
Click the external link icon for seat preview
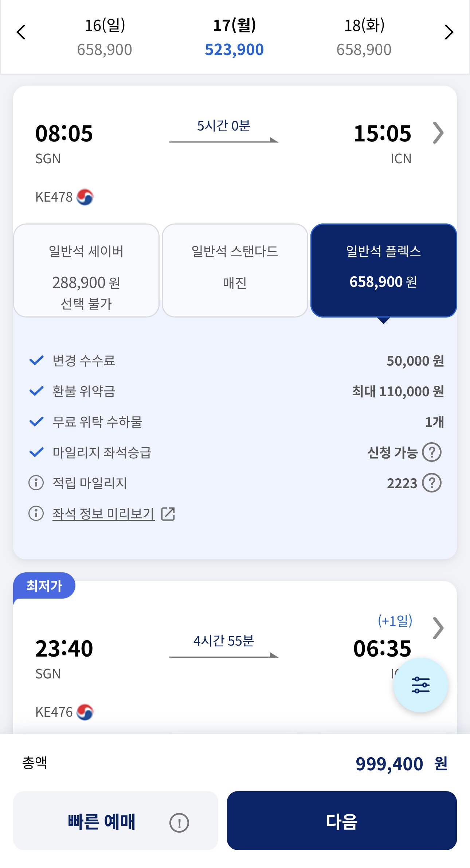pyautogui.click(x=168, y=514)
